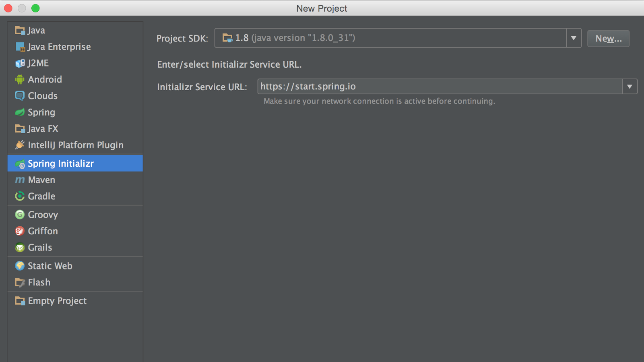Click the Gradle icon in sidebar
The image size is (644, 362).
(x=19, y=196)
